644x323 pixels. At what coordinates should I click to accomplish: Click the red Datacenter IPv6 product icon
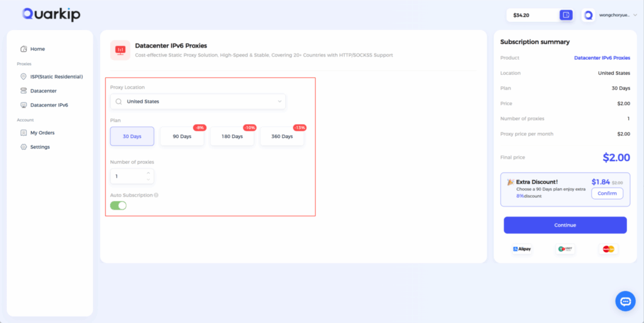(120, 50)
